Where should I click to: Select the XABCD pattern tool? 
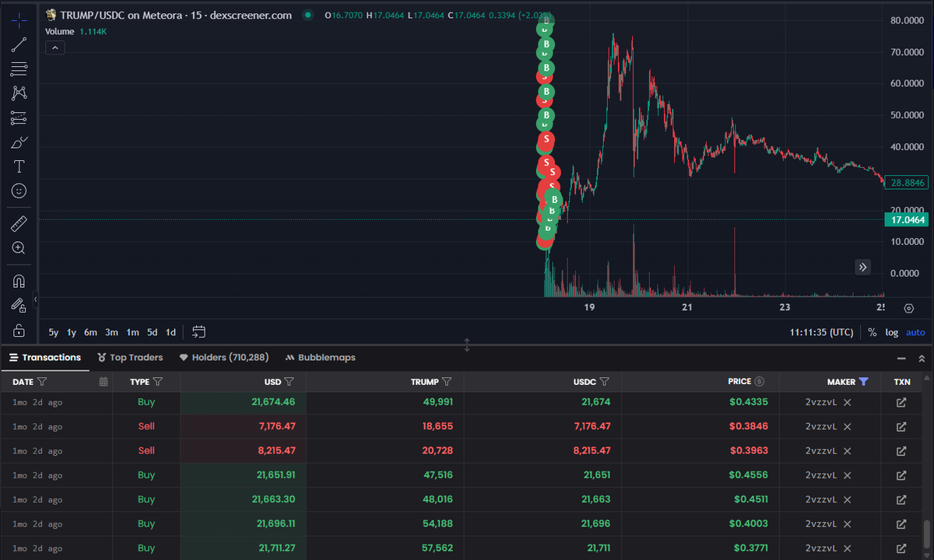pyautogui.click(x=19, y=93)
